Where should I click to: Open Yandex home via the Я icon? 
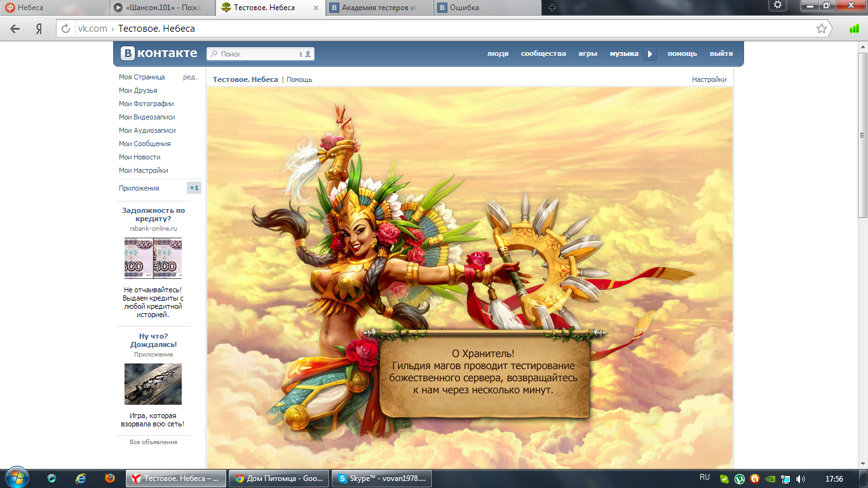pyautogui.click(x=39, y=29)
